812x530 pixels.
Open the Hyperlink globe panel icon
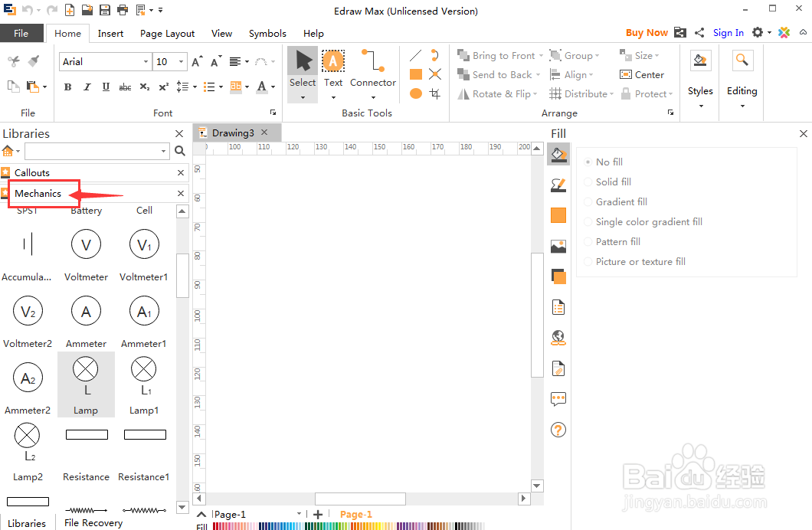coord(558,338)
